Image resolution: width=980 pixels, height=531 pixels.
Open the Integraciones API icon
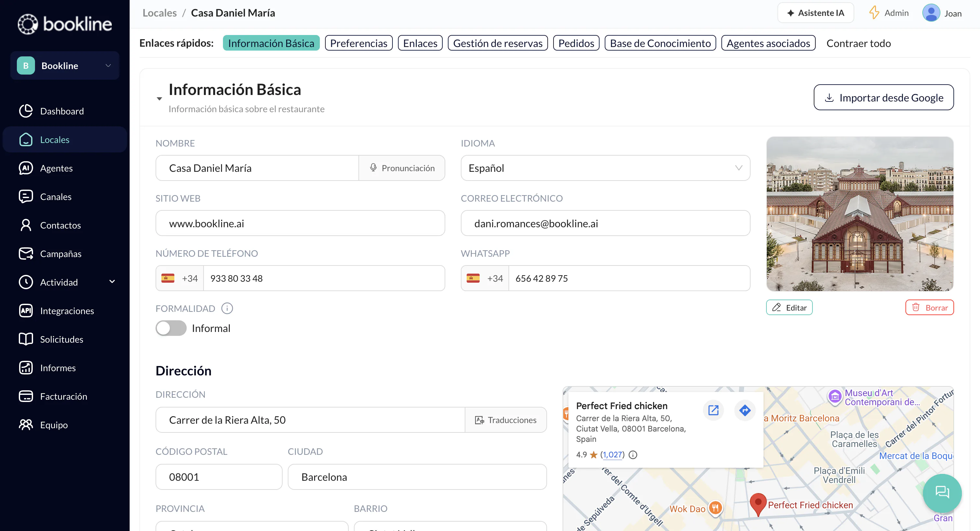coord(26,311)
